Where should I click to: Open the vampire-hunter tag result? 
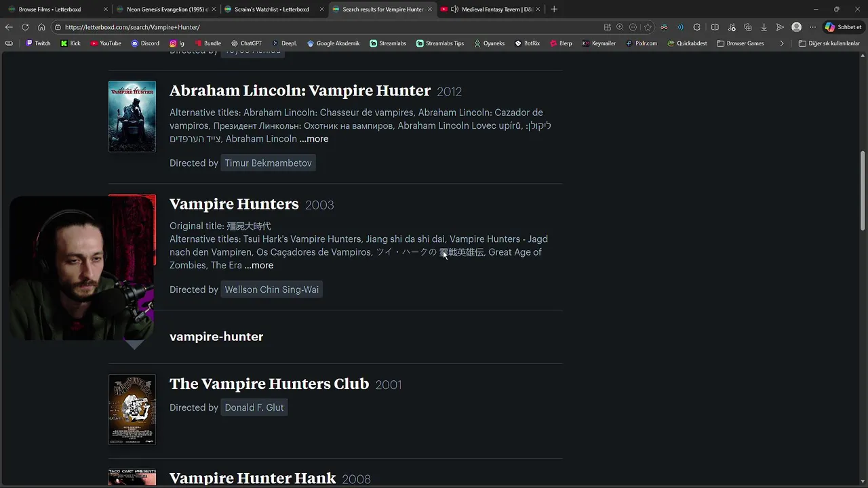[216, 336]
